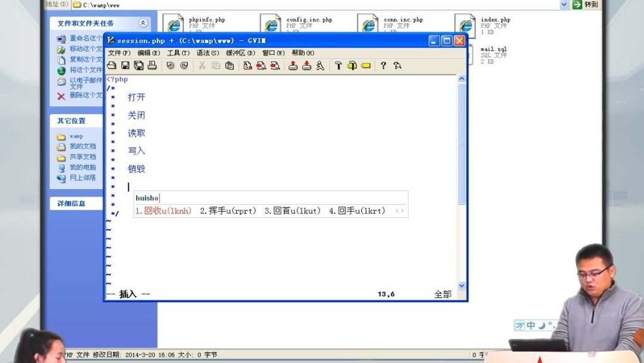Image resolution: width=644 pixels, height=363 pixels.
Task: Collapse the 文件和文件夹任务 panel
Action: coord(143,23)
